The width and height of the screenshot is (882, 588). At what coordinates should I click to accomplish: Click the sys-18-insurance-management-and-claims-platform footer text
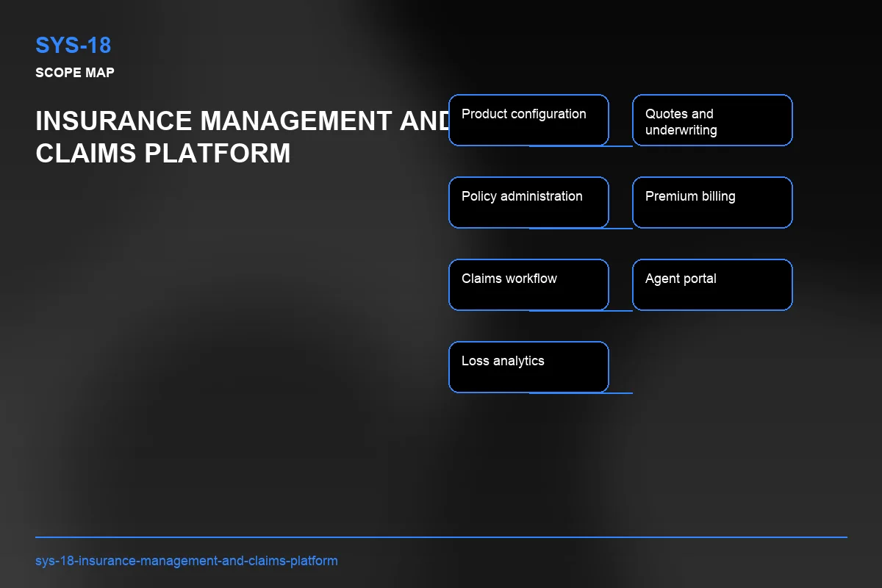point(187,561)
